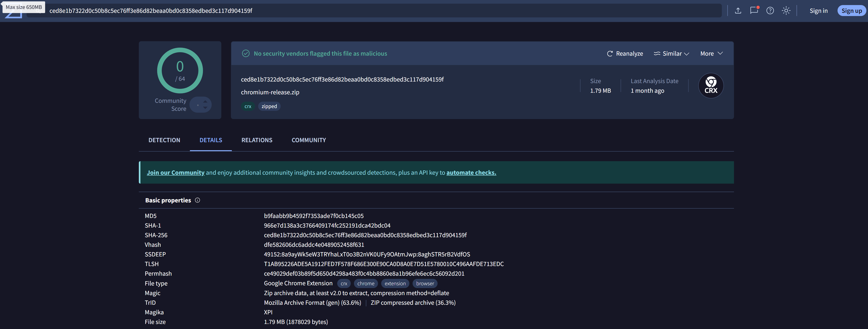Viewport: 868px width, 329px height.
Task: Click the hash search input field
Action: coord(371,11)
